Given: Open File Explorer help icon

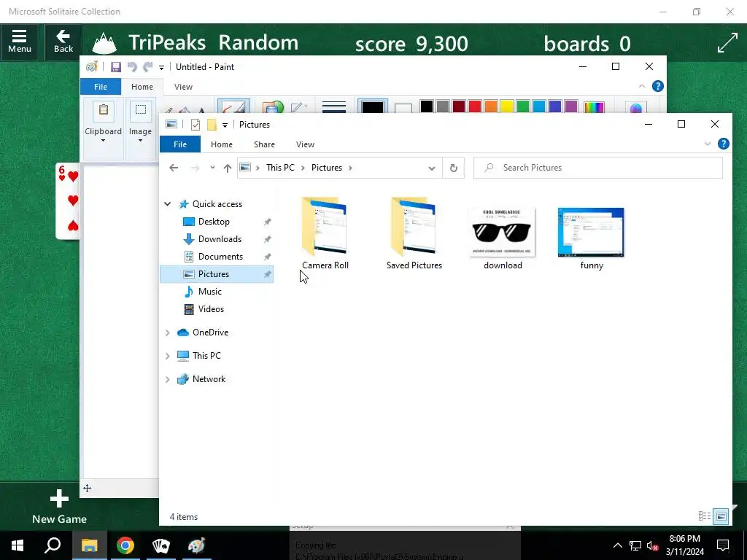Looking at the screenshot, I should click(724, 144).
